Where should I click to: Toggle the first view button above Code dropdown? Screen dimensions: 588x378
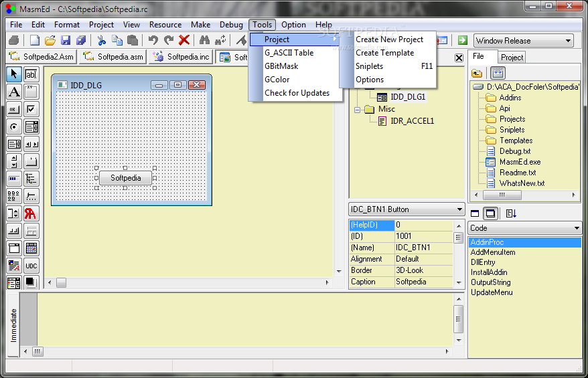click(475, 213)
